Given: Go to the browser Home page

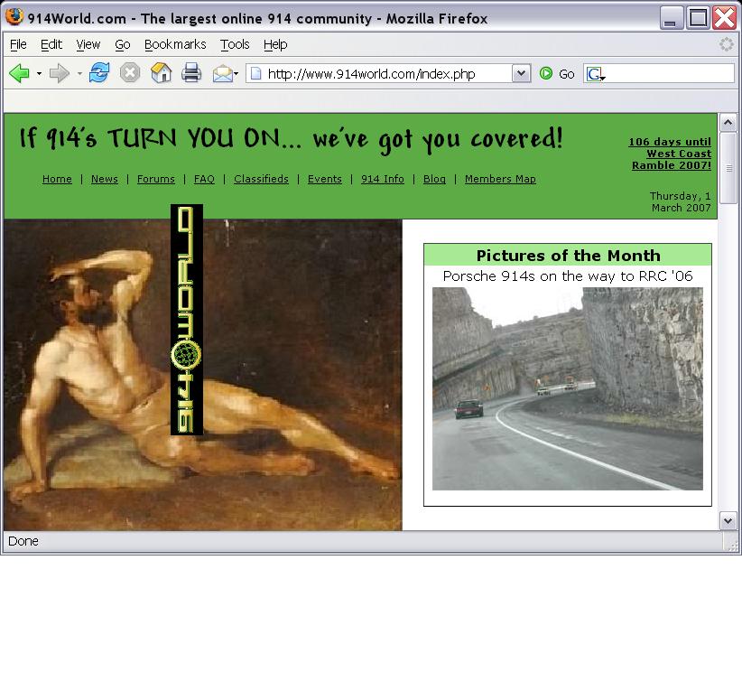Looking at the screenshot, I should pyautogui.click(x=161, y=74).
